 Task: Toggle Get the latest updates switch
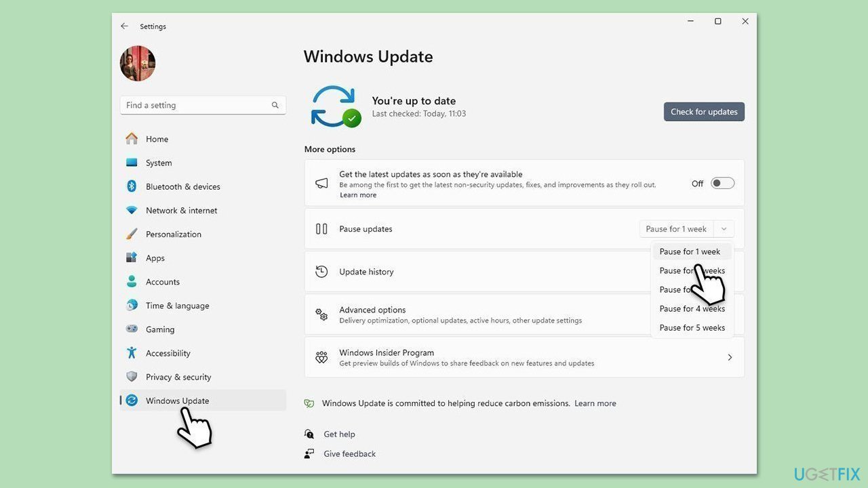coord(722,183)
